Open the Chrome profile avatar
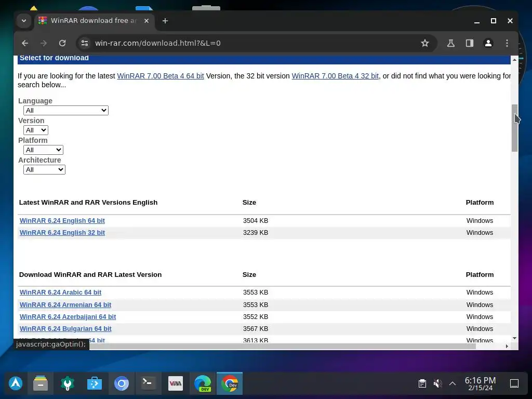 [488, 43]
